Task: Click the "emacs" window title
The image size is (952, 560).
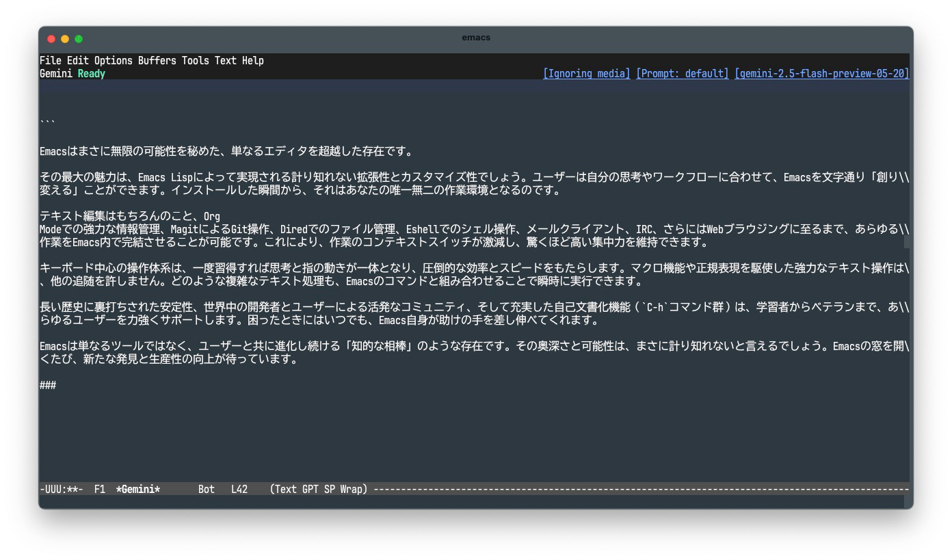Action: tap(476, 38)
